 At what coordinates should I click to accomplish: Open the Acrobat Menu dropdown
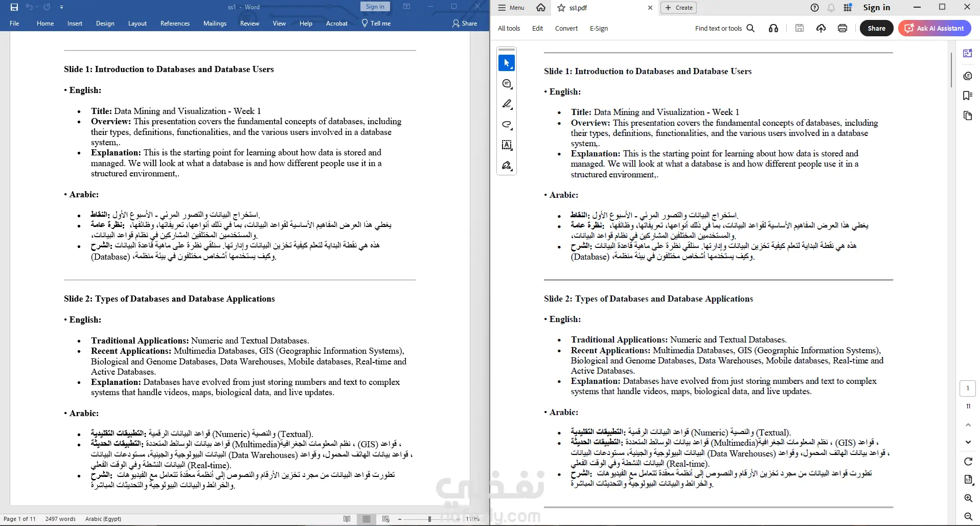coord(511,8)
